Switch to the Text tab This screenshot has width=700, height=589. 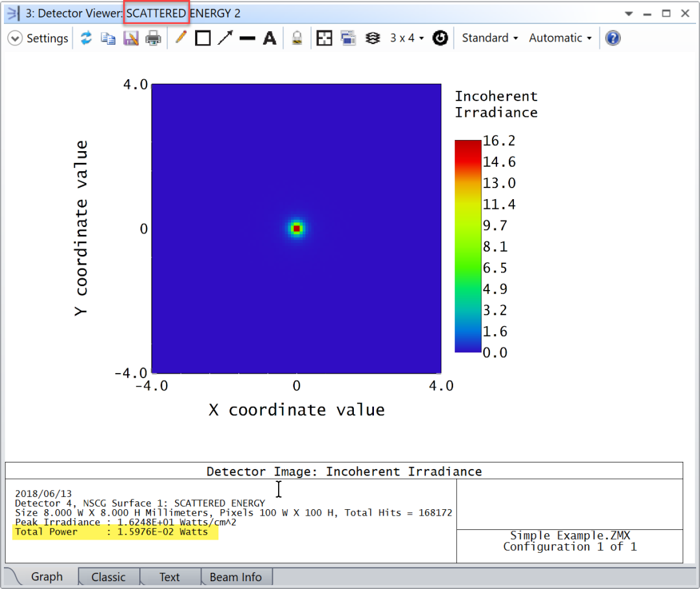pyautogui.click(x=169, y=577)
